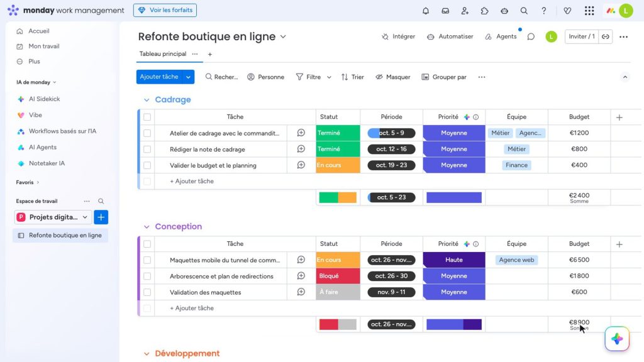
Task: Open the red Bloqué status cell
Action: click(338, 276)
